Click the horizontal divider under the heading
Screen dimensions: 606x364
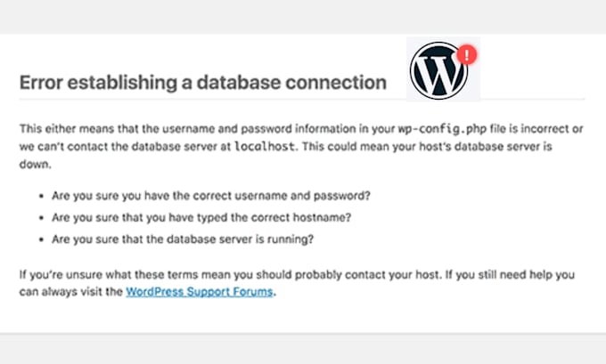[x=302, y=99]
